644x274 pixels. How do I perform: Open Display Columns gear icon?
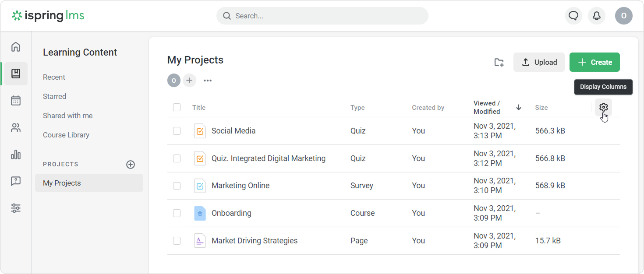pyautogui.click(x=603, y=107)
